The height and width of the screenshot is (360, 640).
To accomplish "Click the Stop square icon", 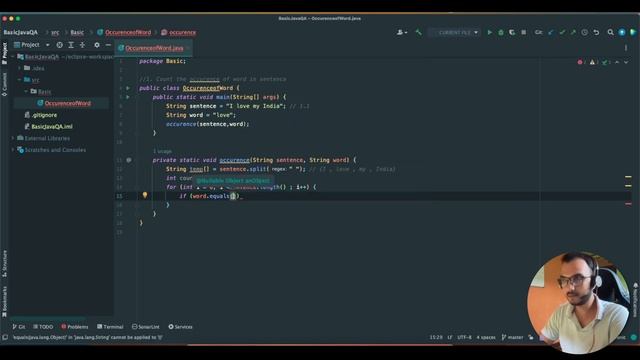I will click(523, 32).
